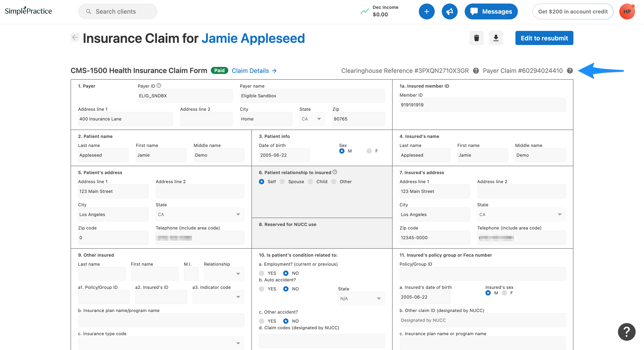This screenshot has height=350, width=644.
Task: Download the claim via download icon
Action: click(x=496, y=38)
